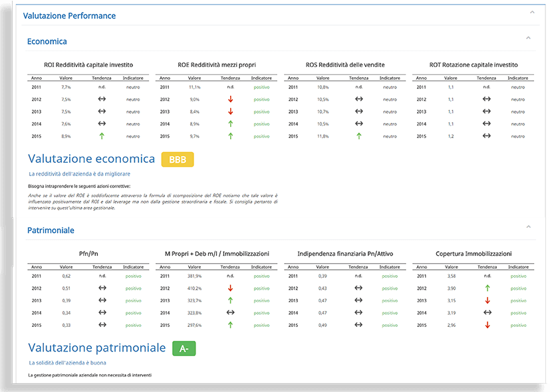The image size is (550, 392).
Task: Click the "Copertura Immobilizzazioni" table title
Action: click(x=474, y=254)
